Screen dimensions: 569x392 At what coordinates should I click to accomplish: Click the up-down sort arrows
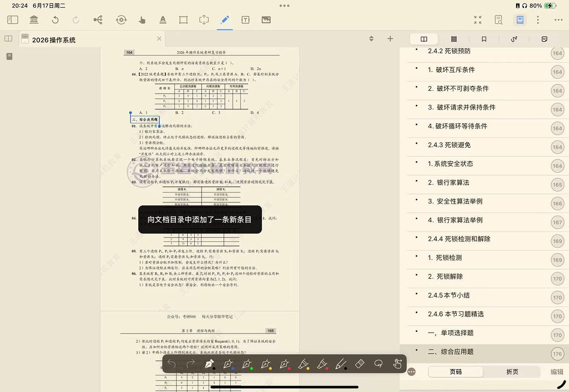click(x=371, y=38)
